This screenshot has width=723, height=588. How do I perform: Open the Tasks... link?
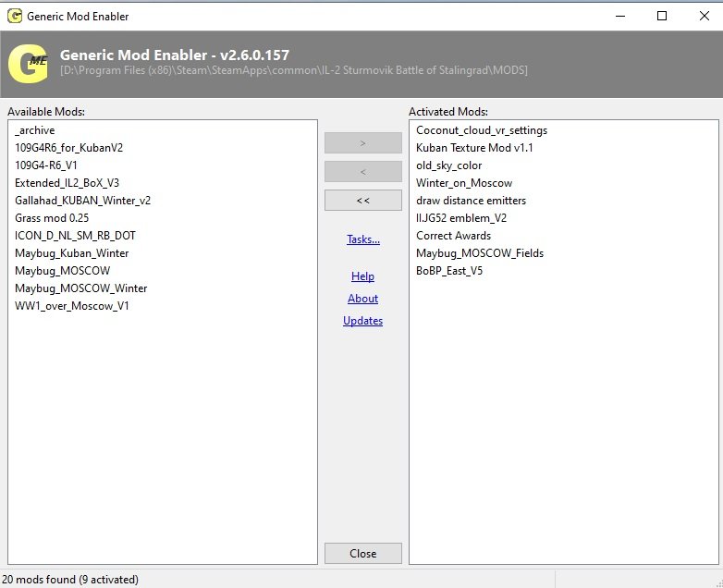point(363,239)
